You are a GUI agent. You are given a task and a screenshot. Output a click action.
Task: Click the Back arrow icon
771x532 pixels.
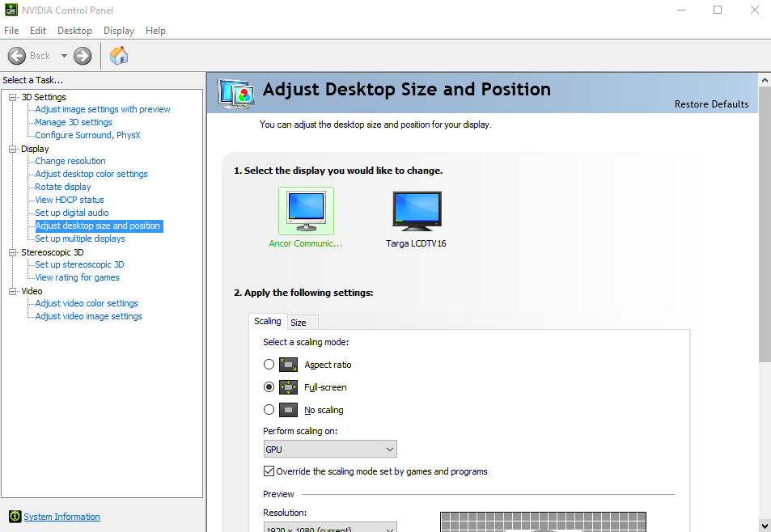point(17,56)
